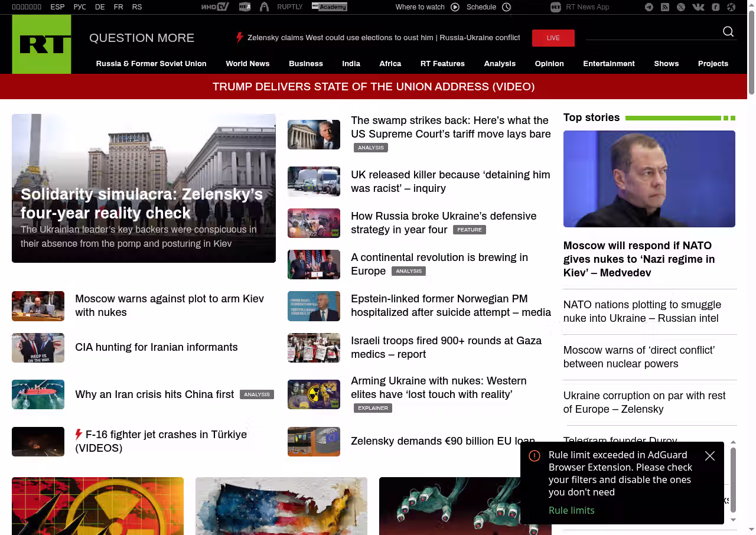
Task: Click the Where to watch play icon
Action: click(x=455, y=7)
